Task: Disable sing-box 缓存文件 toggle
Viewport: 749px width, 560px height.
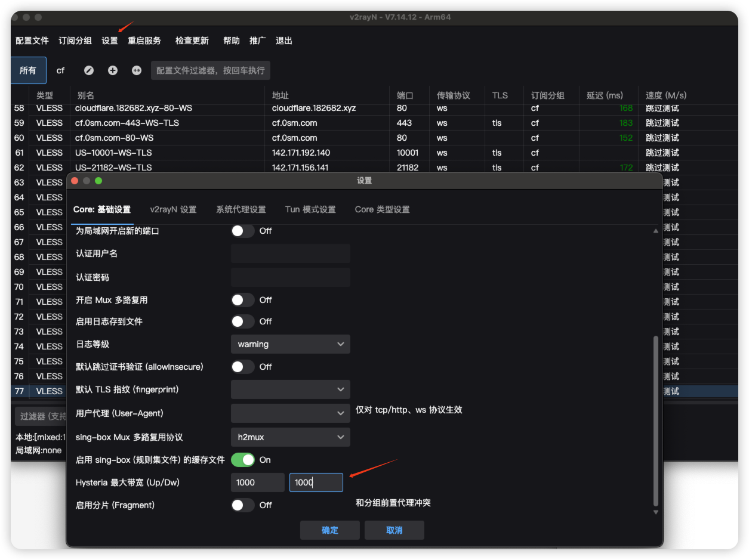Action: coord(243,460)
